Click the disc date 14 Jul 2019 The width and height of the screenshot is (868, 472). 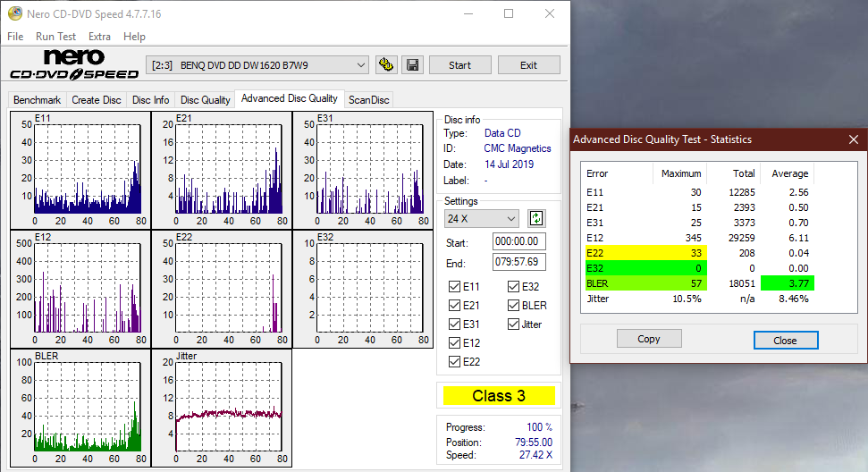coord(510,164)
